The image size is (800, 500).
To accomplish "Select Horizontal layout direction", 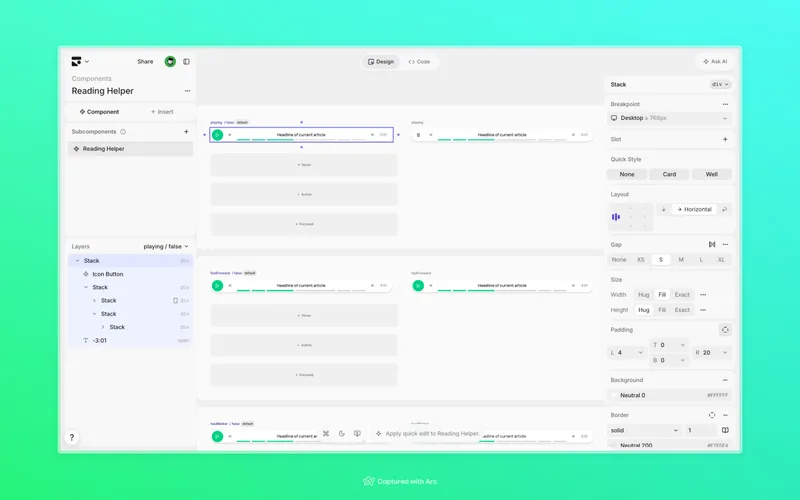I will click(x=694, y=209).
